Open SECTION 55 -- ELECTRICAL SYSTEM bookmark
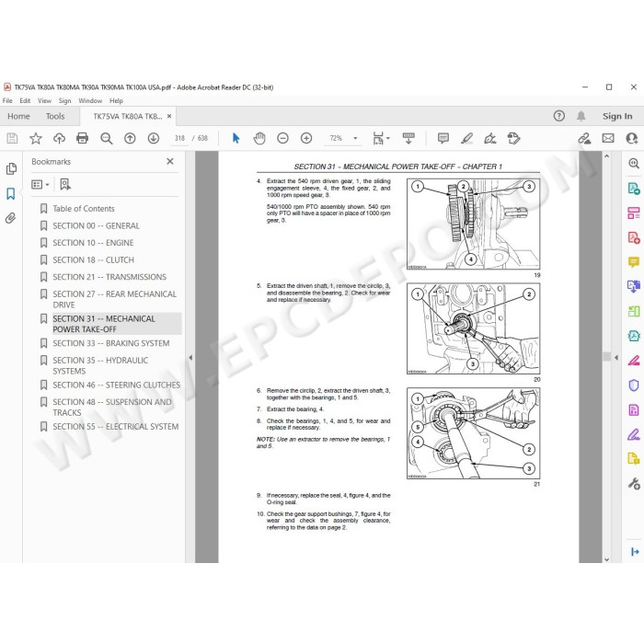Image resolution: width=644 pixels, height=644 pixels. pyautogui.click(x=115, y=427)
